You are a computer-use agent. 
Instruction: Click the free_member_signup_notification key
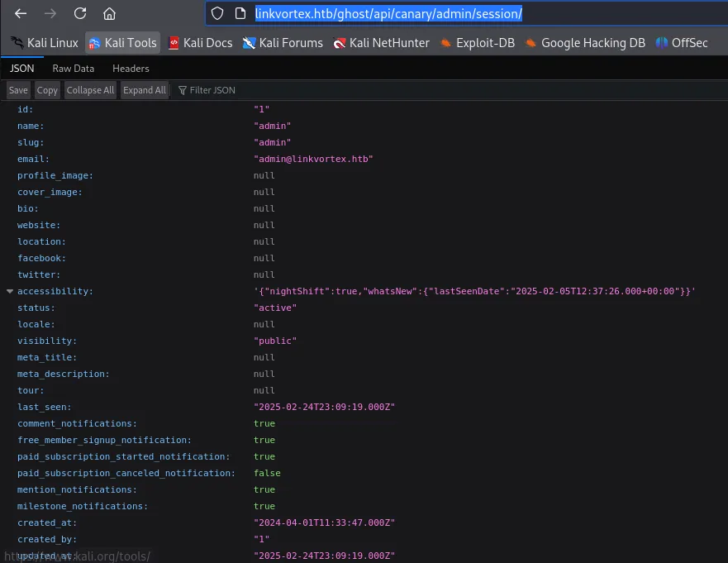[x=104, y=440]
